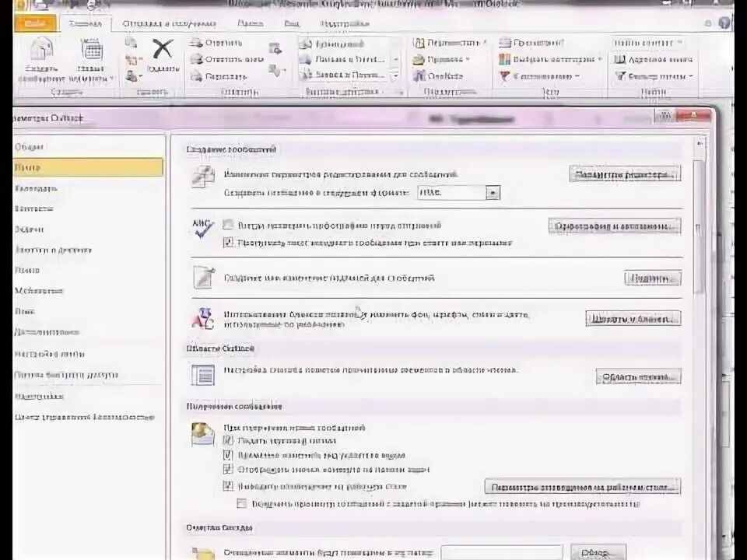Click the Ответить reply icon
The image size is (747, 560).
point(196,43)
